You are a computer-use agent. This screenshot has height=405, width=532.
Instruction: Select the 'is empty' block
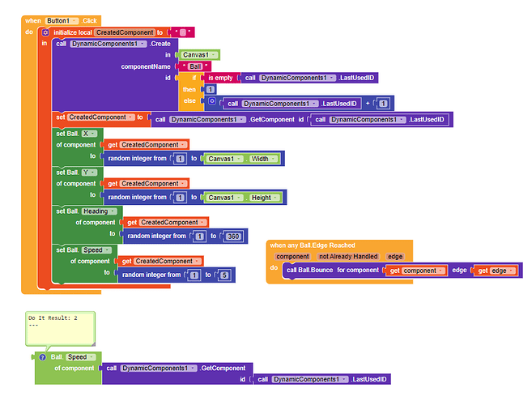[x=220, y=78]
